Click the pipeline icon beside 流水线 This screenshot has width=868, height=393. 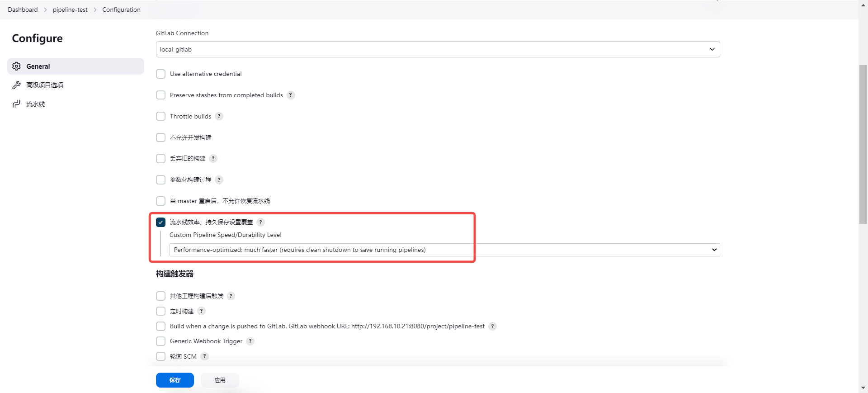pos(17,104)
